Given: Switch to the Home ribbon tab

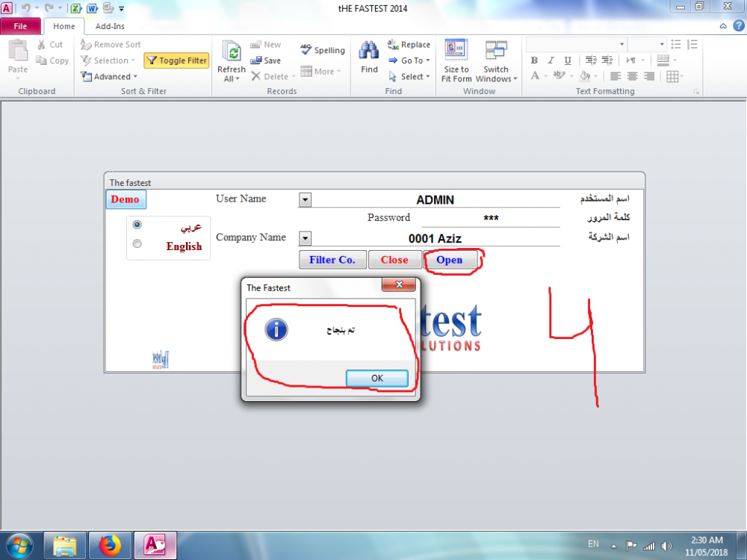Looking at the screenshot, I should 63,26.
